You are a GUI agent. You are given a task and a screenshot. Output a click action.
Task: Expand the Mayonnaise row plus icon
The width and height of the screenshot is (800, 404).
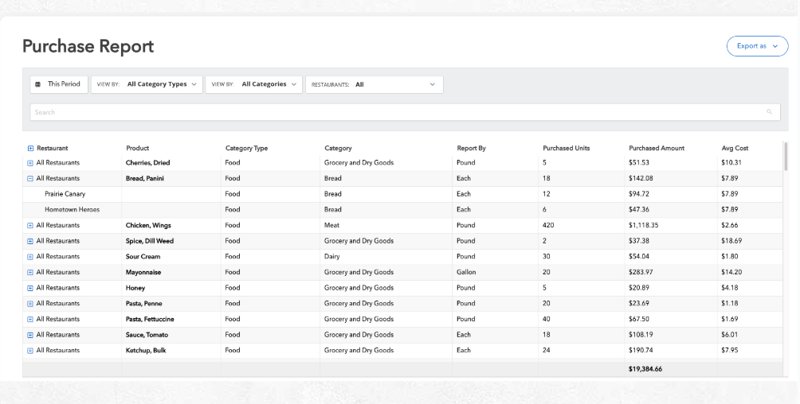(x=30, y=272)
